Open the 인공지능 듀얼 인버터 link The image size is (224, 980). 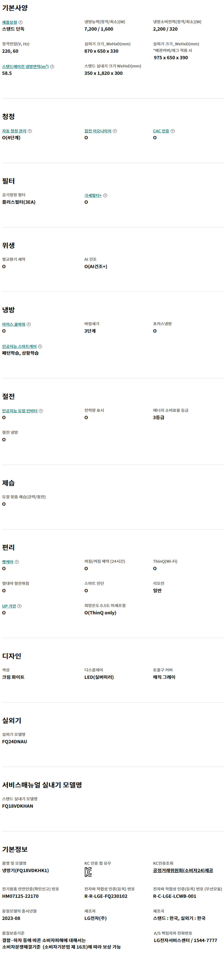pyautogui.click(x=20, y=411)
